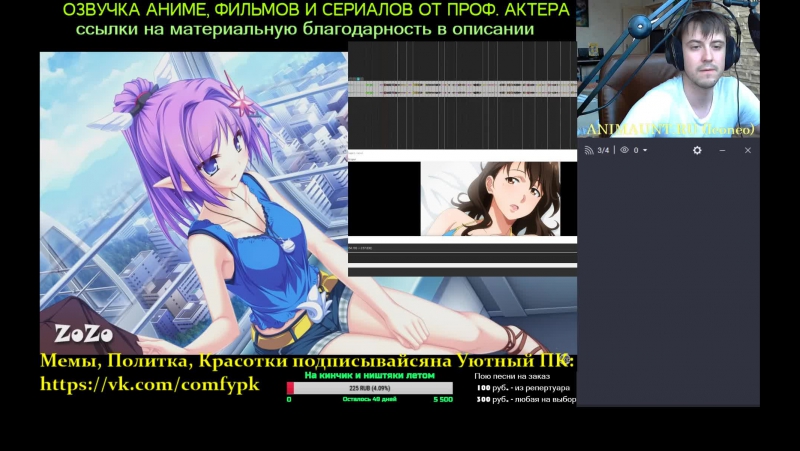Click the '3/4' connection count text
The height and width of the screenshot is (451, 800).
pos(603,150)
